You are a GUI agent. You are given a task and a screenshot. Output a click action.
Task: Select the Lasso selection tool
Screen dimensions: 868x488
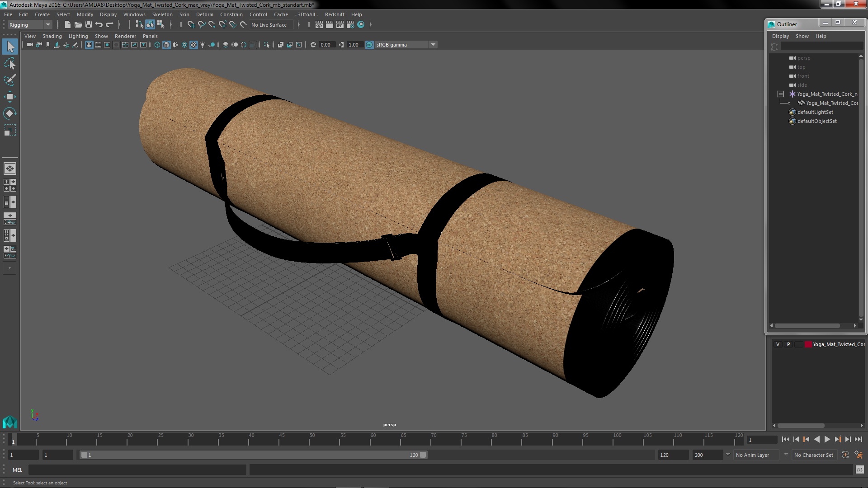point(9,64)
